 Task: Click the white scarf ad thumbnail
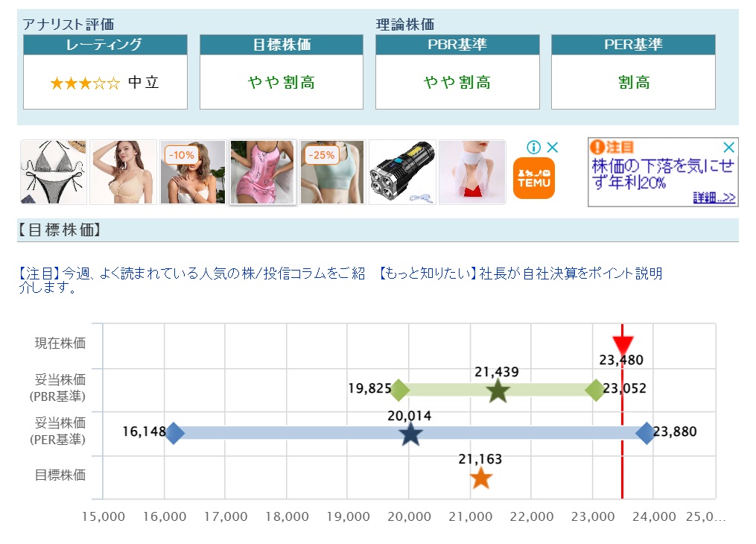(472, 172)
